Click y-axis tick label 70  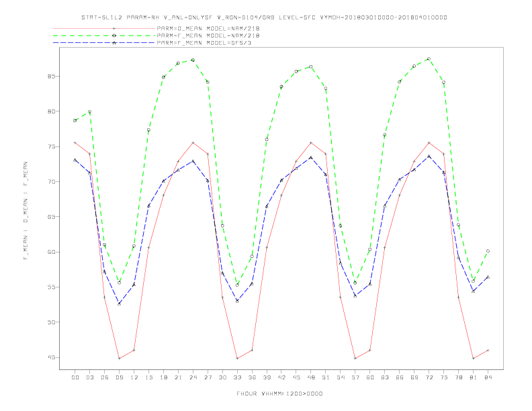pyautogui.click(x=52, y=182)
